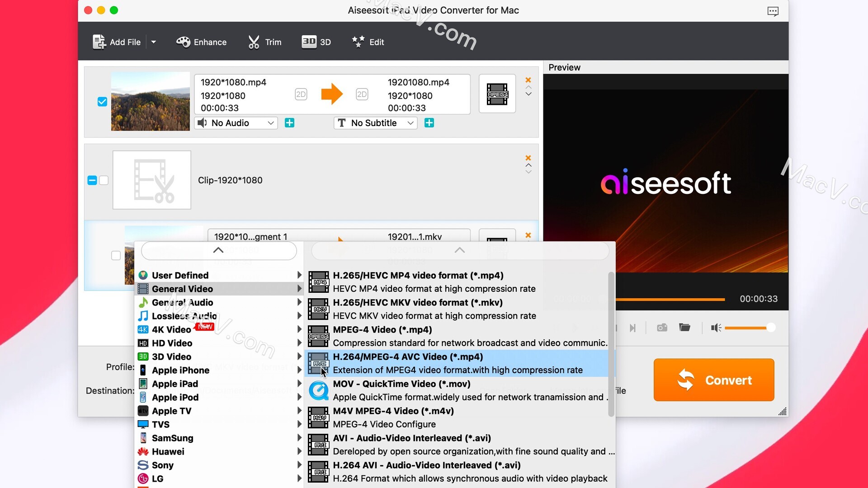Select the 3D Video category
Image resolution: width=868 pixels, height=488 pixels.
click(219, 357)
